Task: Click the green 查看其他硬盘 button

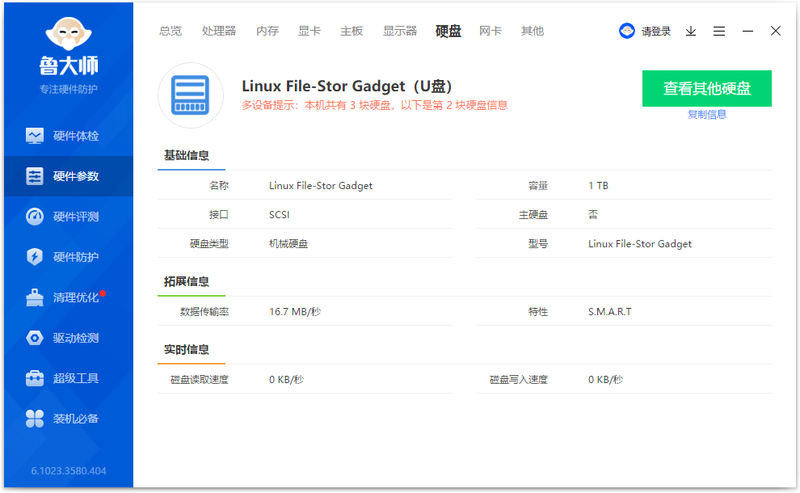Action: 707,88
